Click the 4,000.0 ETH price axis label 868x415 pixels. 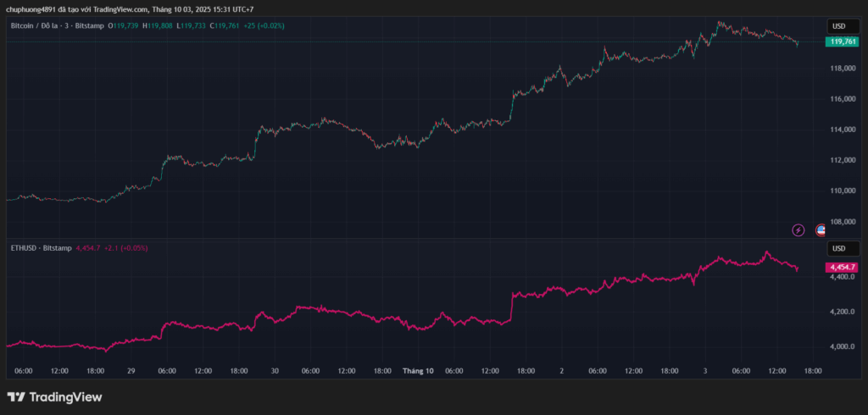point(841,347)
